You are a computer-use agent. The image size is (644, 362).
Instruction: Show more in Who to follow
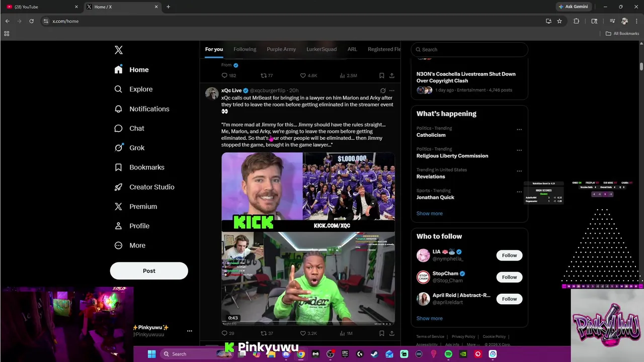click(430, 318)
